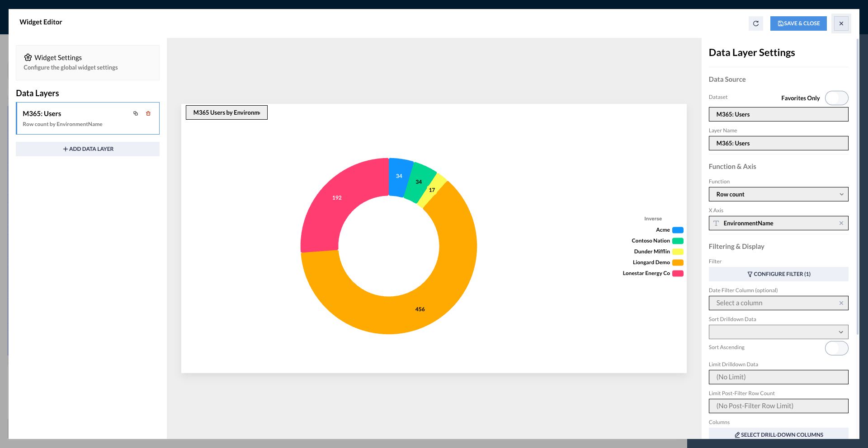Click the Data Layer Settings heading

(x=752, y=52)
